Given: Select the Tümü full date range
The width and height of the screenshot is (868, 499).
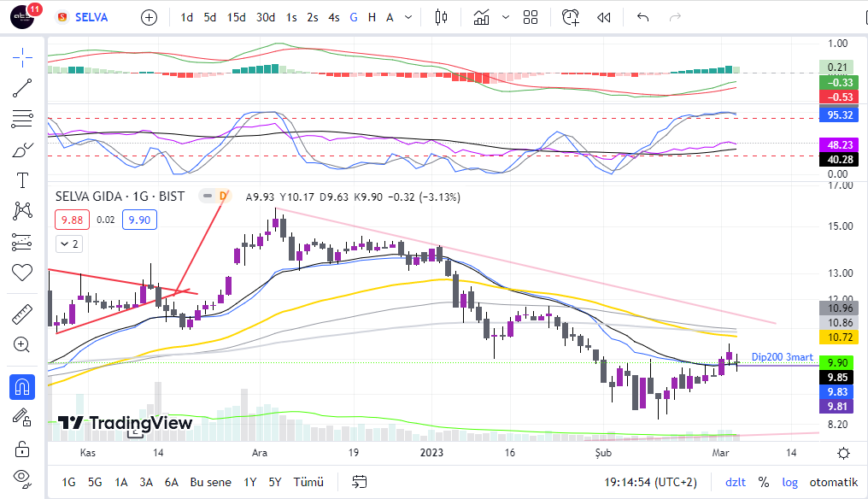Looking at the screenshot, I should pyautogui.click(x=308, y=483).
